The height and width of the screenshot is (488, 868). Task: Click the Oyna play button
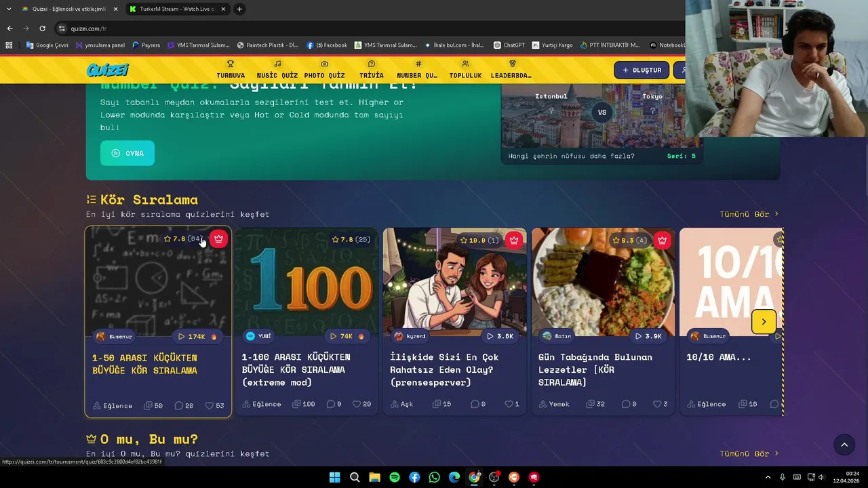127,153
